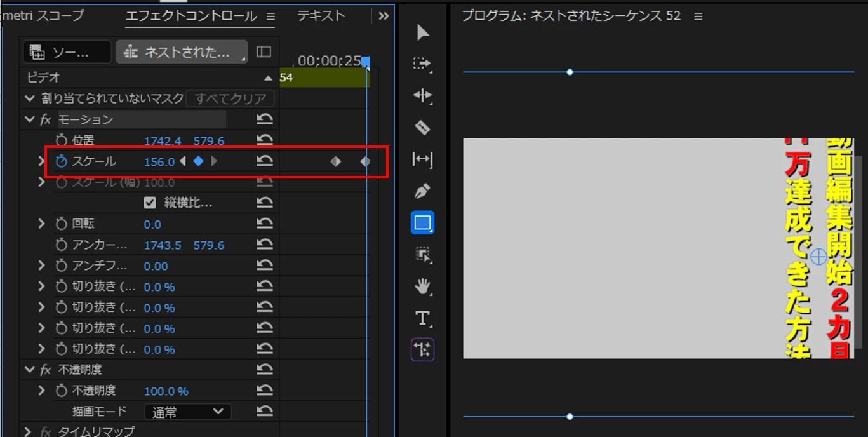Reset the 不透明度 100.0 % parameter
Screen dimensions: 868x437
tap(265, 391)
